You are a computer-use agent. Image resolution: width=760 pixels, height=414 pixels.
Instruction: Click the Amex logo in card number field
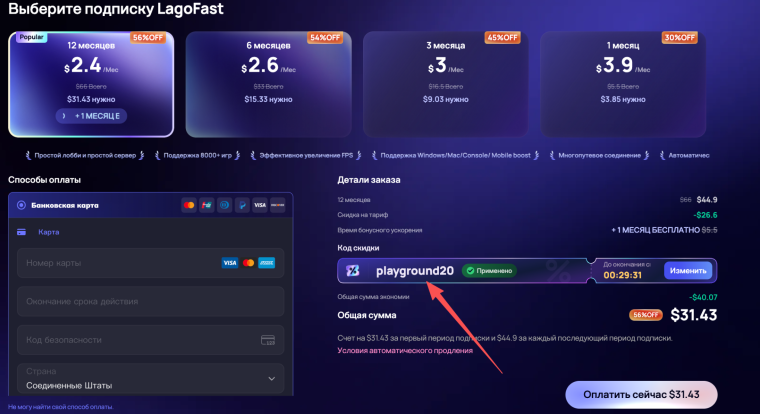(x=267, y=263)
